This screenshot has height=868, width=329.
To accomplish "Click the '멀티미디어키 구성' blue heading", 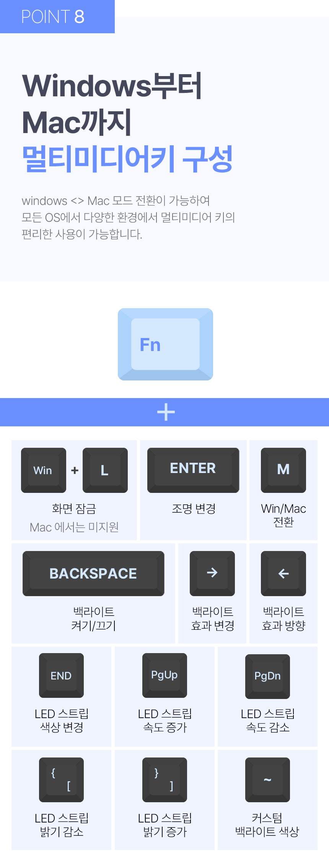I will (x=127, y=159).
